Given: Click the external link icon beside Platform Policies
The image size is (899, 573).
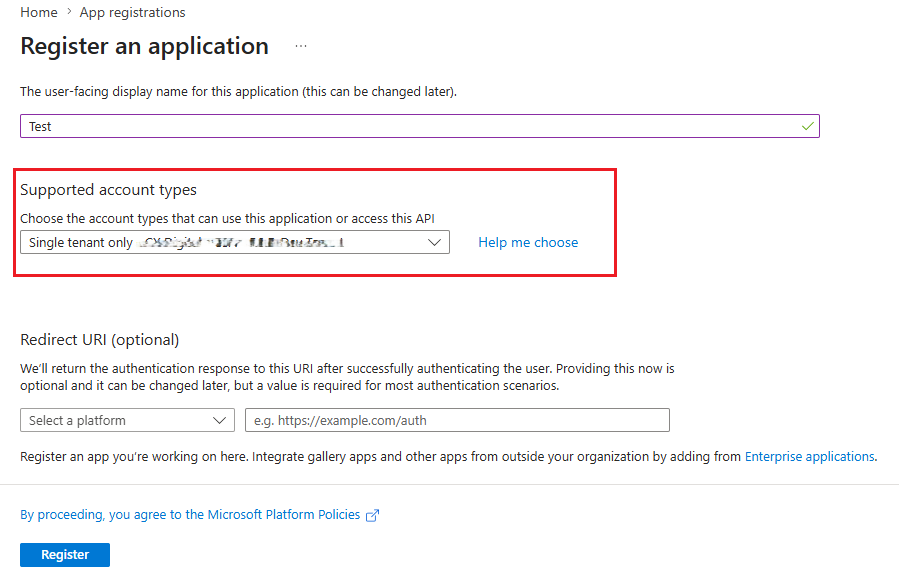Looking at the screenshot, I should coord(373,515).
